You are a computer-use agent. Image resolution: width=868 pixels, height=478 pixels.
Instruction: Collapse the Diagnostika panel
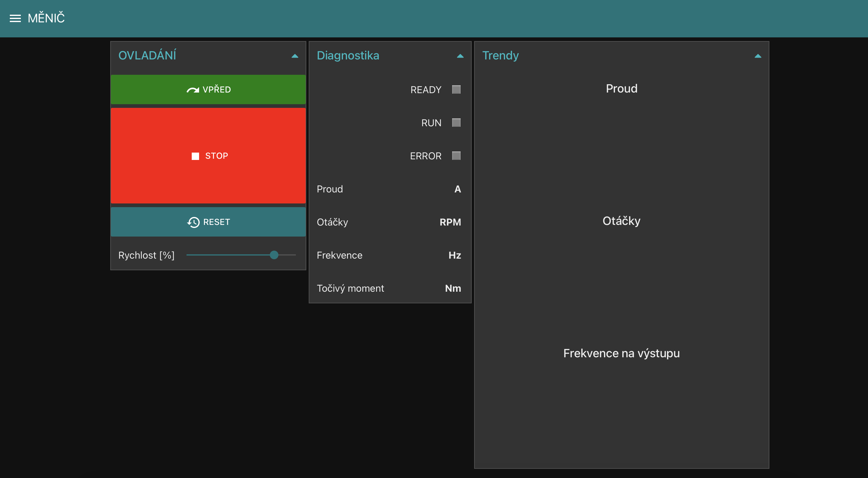pyautogui.click(x=460, y=56)
